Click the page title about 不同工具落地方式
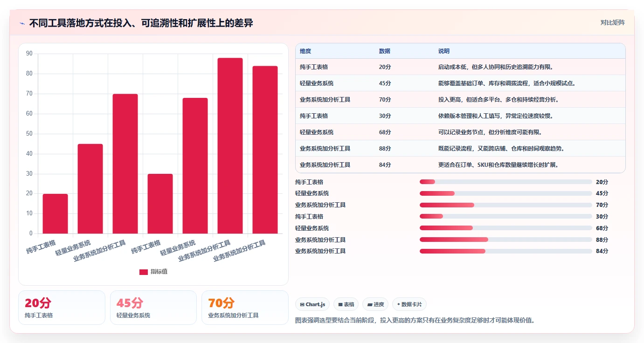This screenshot has height=343, width=644. pyautogui.click(x=141, y=23)
